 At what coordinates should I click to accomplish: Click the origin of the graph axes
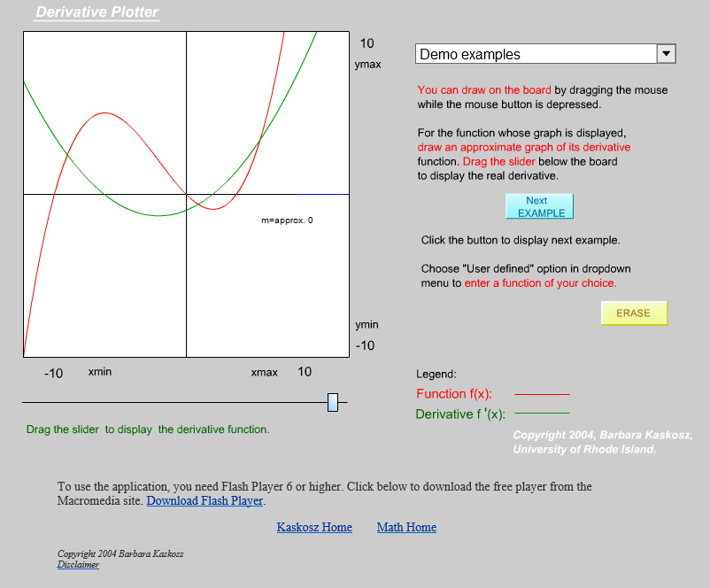point(186,194)
